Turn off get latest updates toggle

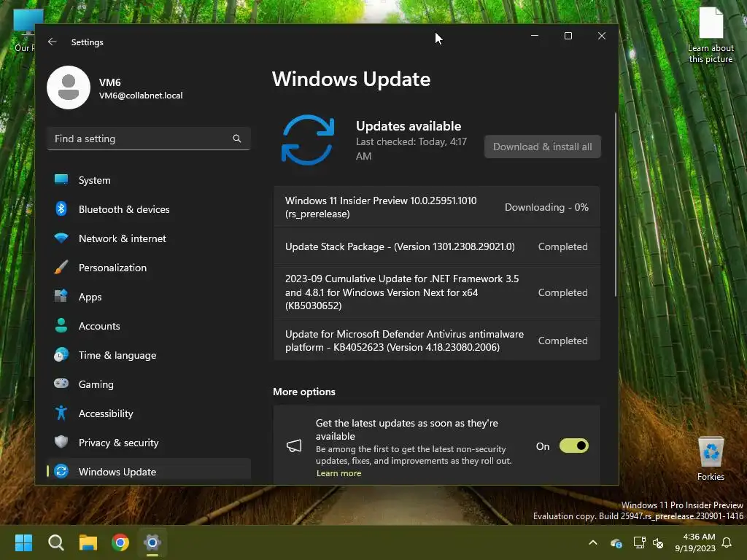point(574,446)
